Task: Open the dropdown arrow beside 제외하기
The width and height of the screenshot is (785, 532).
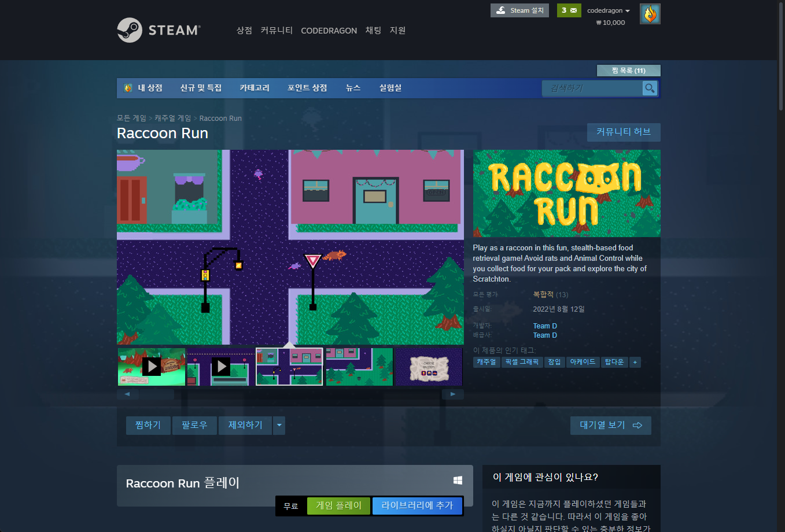Action: pos(279,426)
